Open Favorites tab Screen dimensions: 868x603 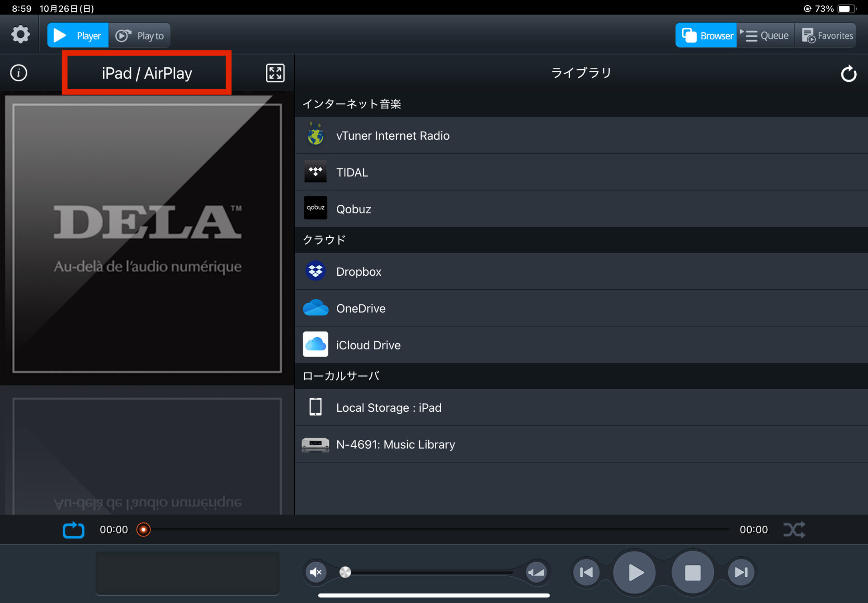(x=827, y=35)
